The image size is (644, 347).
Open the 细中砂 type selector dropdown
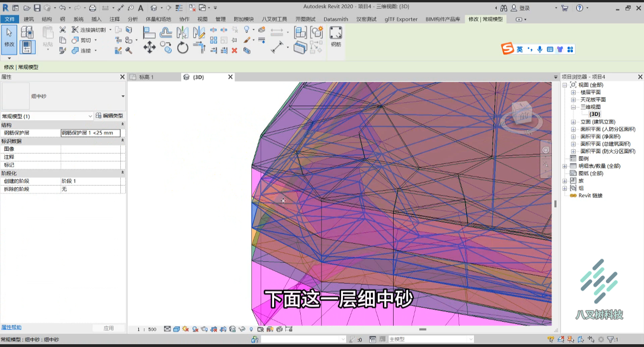(x=63, y=96)
